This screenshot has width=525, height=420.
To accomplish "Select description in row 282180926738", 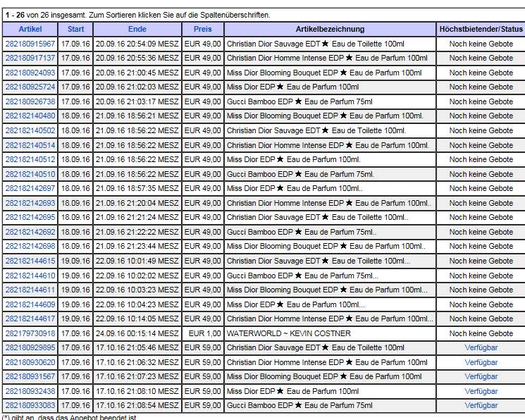I will [x=299, y=101].
